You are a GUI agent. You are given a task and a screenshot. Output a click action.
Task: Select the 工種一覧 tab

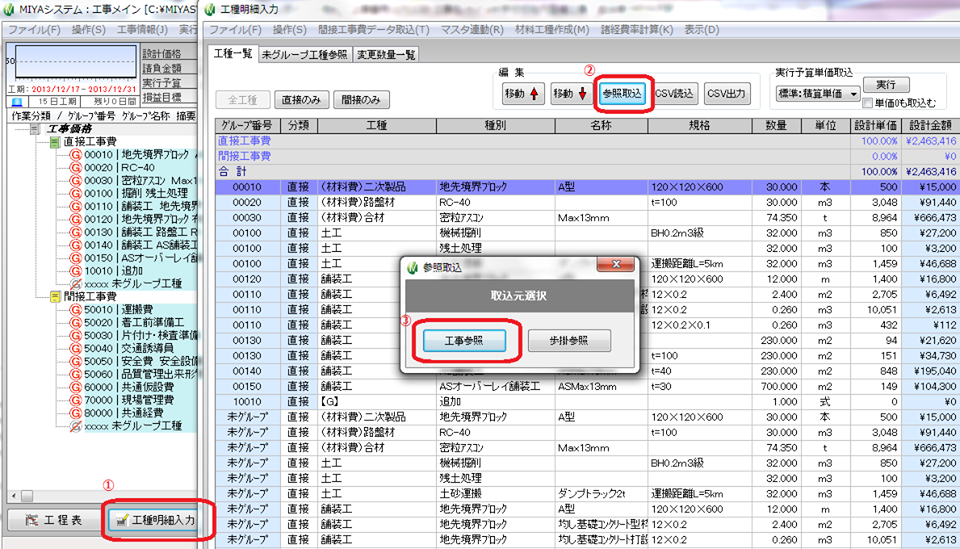[x=233, y=54]
